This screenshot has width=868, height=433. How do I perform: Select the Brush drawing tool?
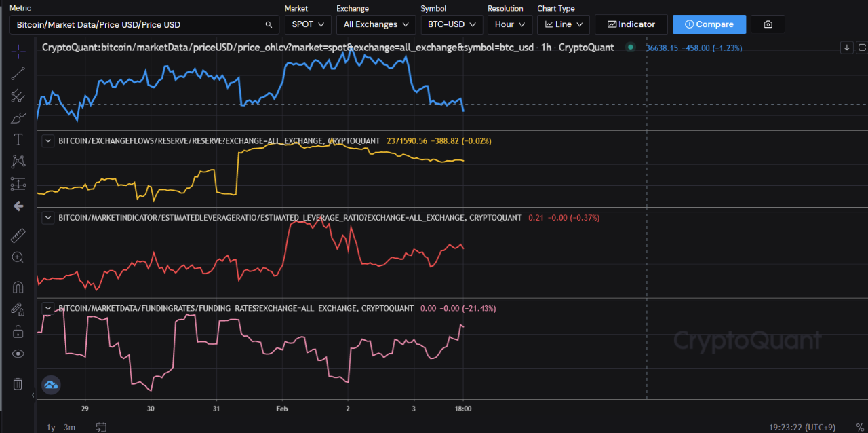[x=18, y=117]
